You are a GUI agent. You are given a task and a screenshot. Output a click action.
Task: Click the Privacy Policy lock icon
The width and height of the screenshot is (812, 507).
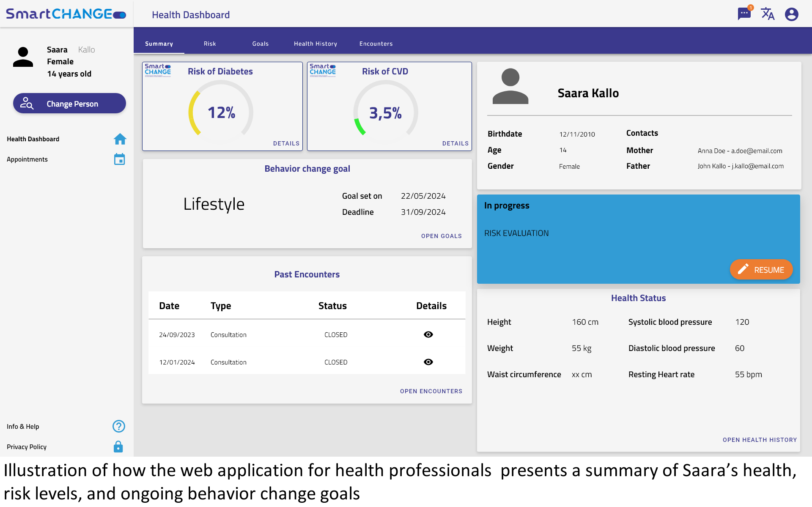(118, 447)
